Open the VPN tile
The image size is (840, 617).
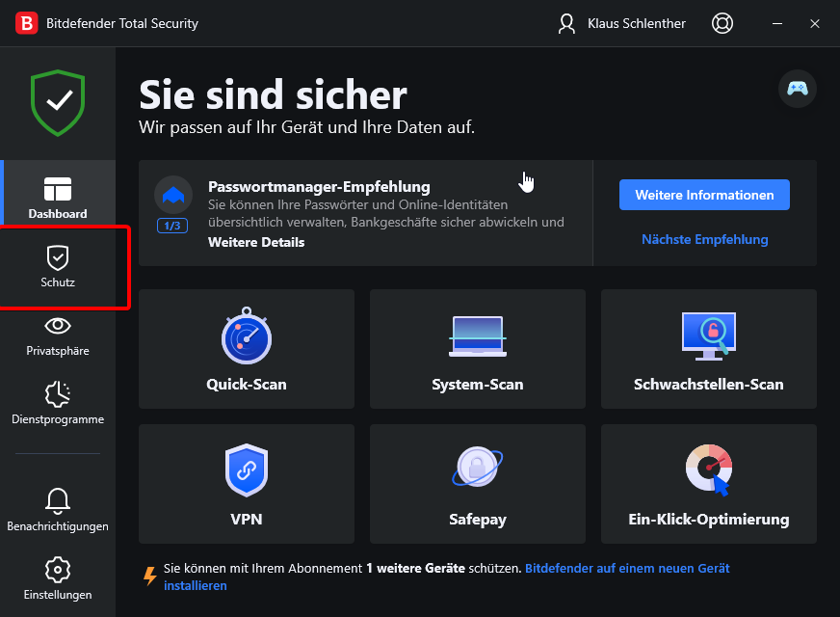point(247,484)
